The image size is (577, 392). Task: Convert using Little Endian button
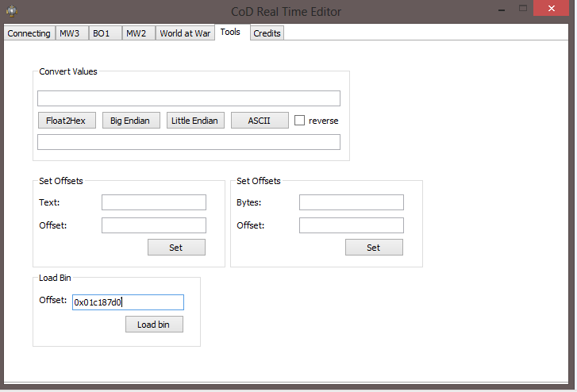(195, 121)
